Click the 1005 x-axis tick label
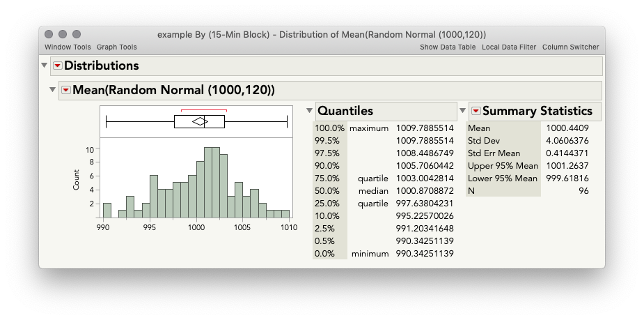 point(243,227)
